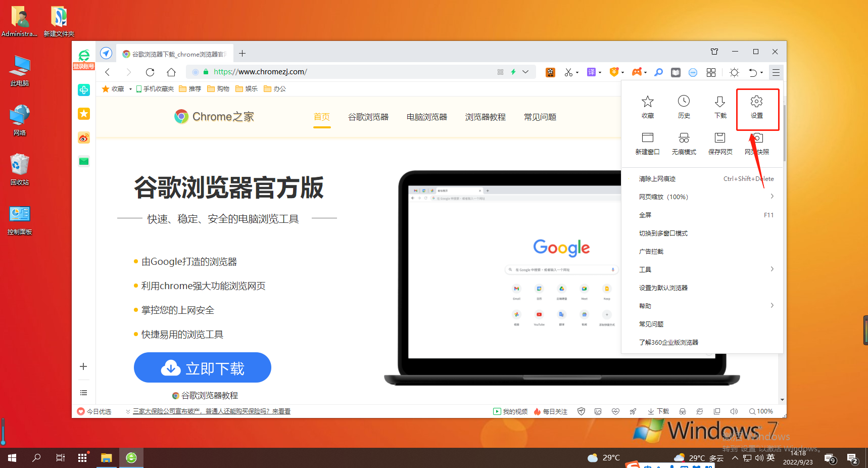Open 谷歌浏览器教程 link below download button

pyautogui.click(x=205, y=396)
